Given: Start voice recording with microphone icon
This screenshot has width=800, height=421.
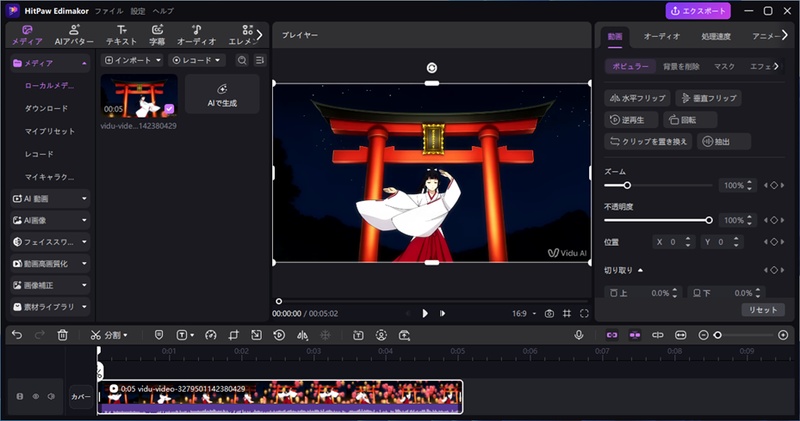Looking at the screenshot, I should pos(579,335).
